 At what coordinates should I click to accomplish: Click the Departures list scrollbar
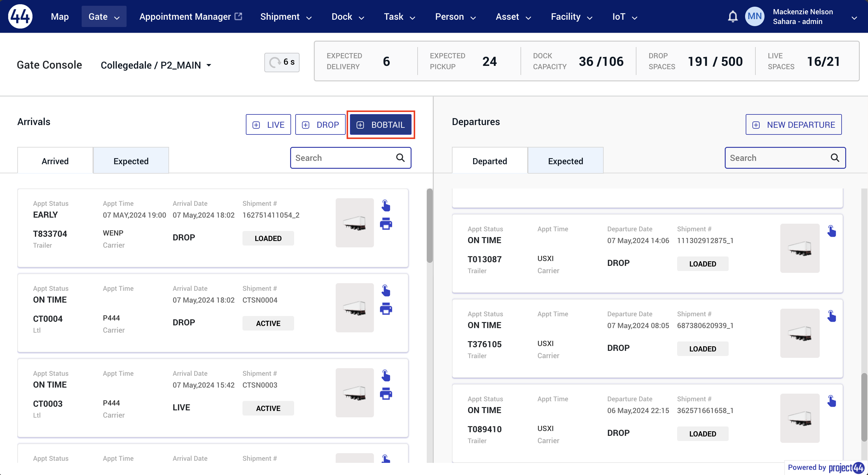point(864,407)
